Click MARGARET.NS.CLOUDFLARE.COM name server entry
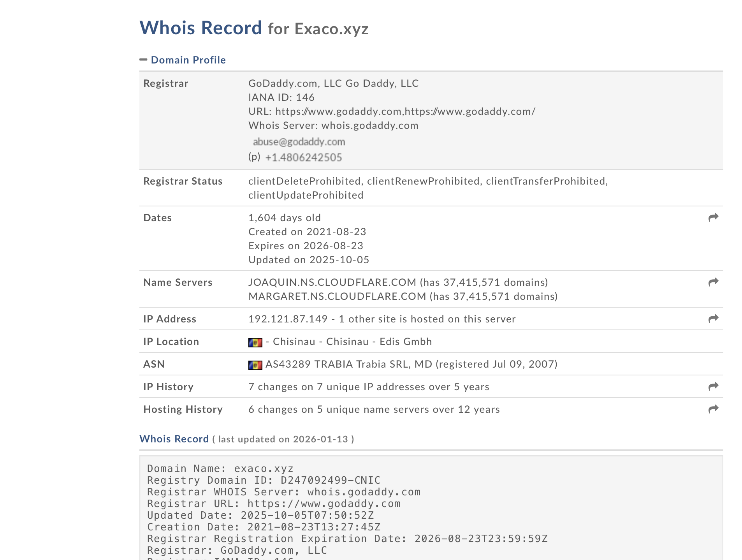Image resolution: width=742 pixels, height=560 pixels. 337,296
